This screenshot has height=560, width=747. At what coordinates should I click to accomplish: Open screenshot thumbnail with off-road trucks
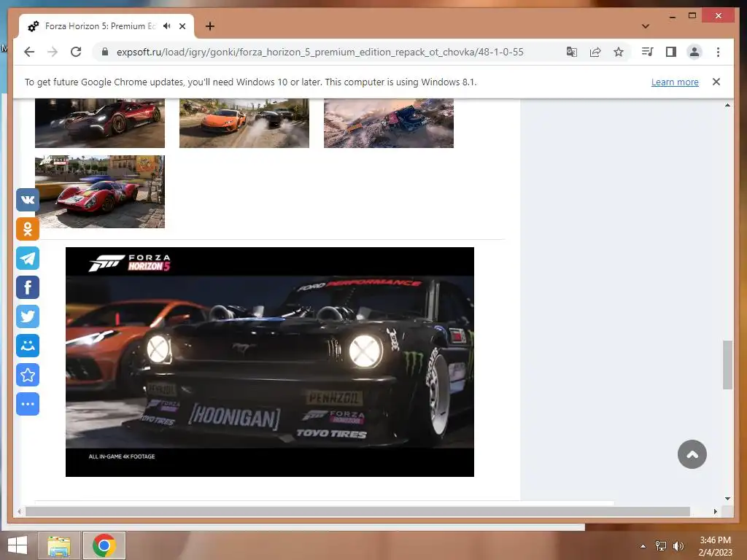coord(389,123)
